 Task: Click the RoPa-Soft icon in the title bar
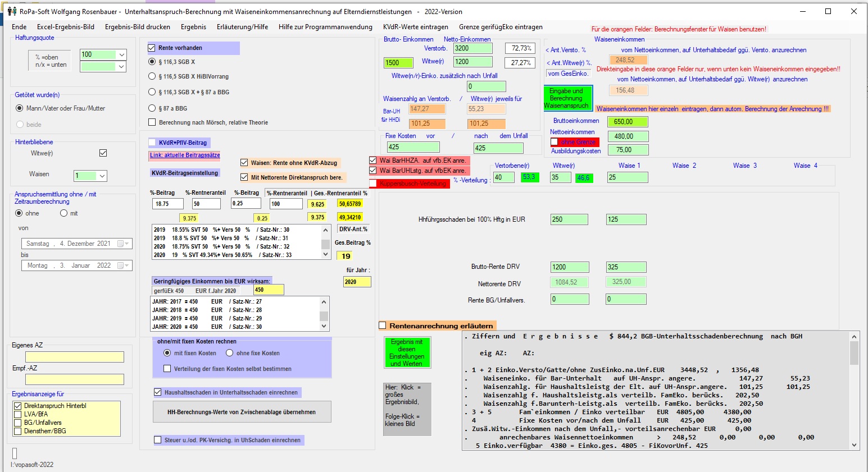coord(12,11)
